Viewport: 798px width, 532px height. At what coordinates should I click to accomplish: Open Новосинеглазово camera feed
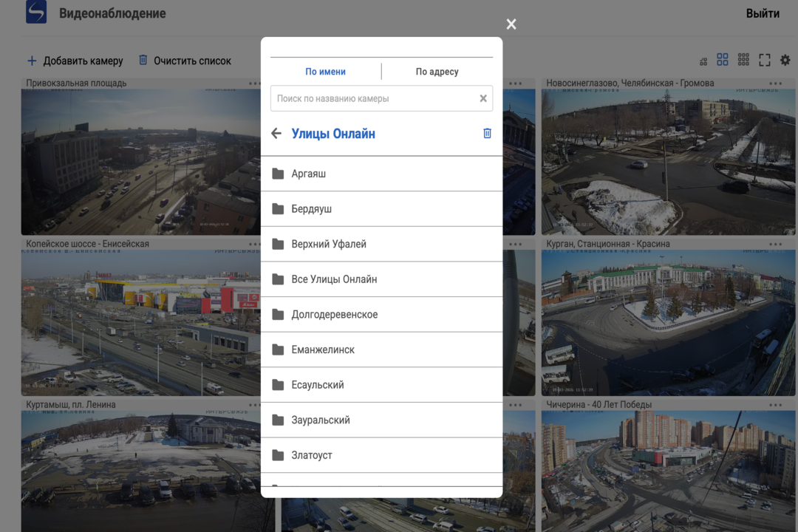(668, 162)
